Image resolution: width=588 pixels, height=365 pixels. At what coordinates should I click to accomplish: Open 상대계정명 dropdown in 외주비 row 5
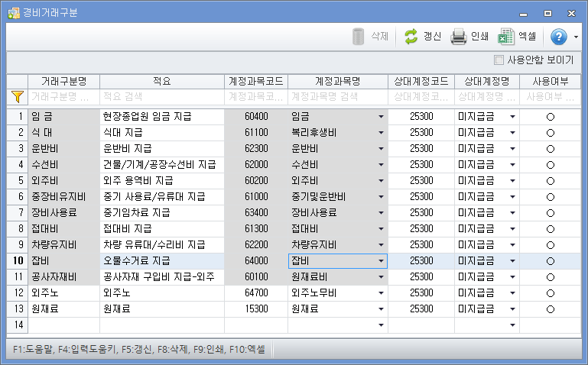click(512, 181)
